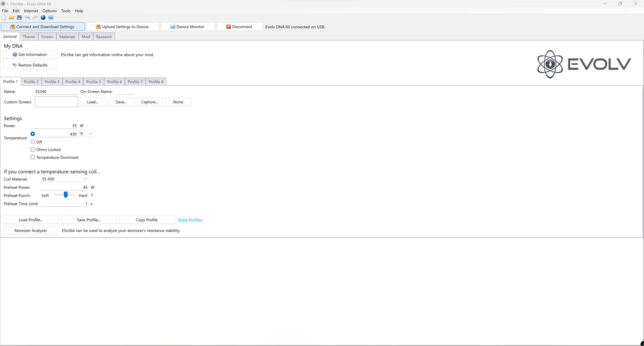Select the Off temperature radio button

pyautogui.click(x=33, y=142)
